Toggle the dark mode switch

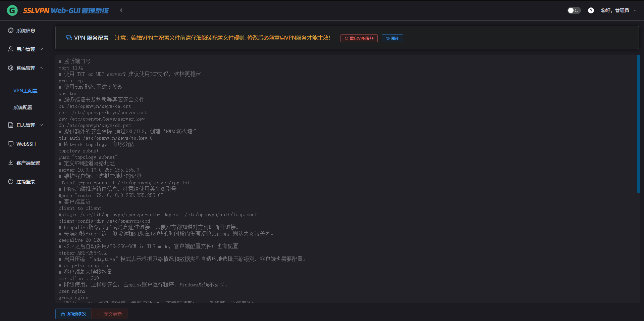click(574, 10)
